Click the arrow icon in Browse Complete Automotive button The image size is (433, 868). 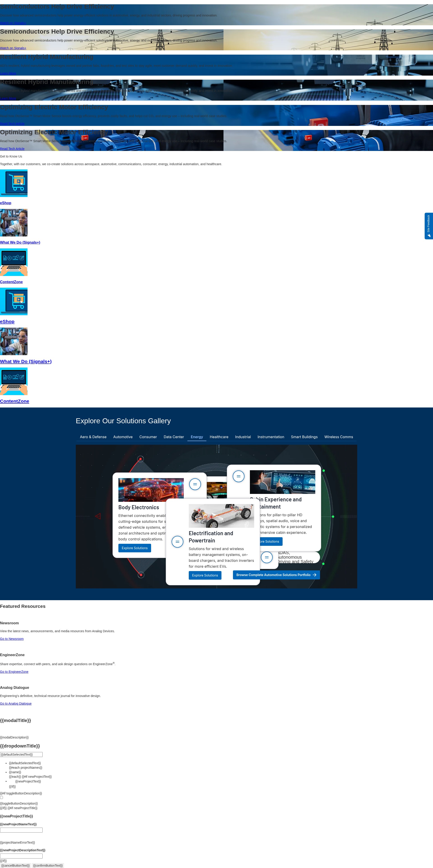point(314,575)
